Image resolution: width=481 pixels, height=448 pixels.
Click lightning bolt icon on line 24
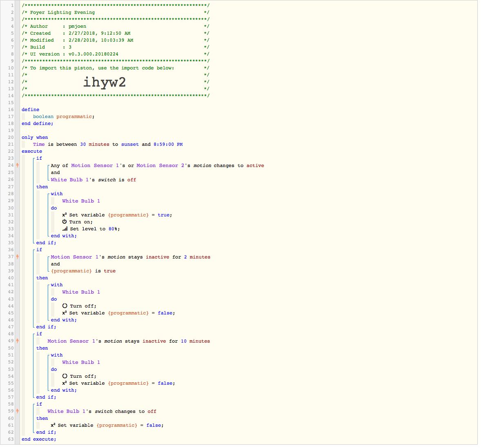coord(18,165)
